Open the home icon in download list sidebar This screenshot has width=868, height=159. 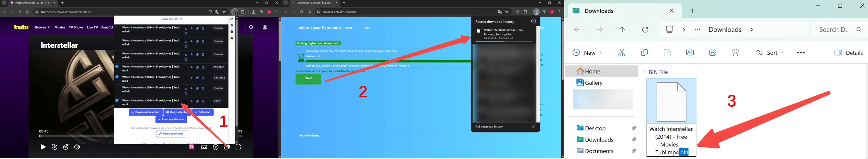(x=232, y=38)
